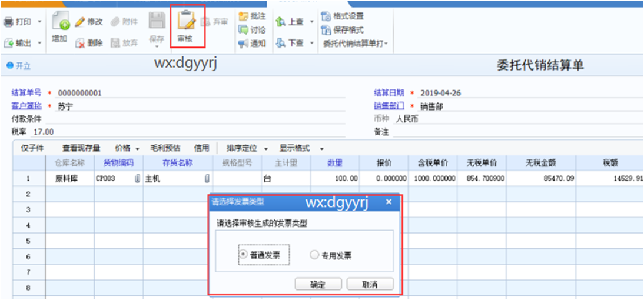Click the 弃审 un-audit icon

pyautogui.click(x=205, y=22)
